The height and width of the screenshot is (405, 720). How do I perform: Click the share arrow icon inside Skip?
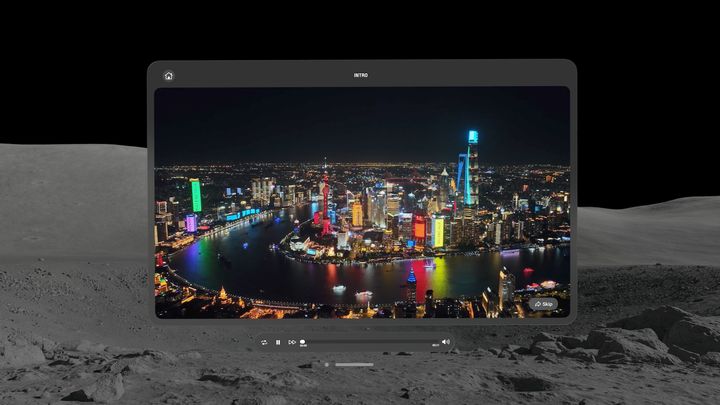click(x=538, y=304)
